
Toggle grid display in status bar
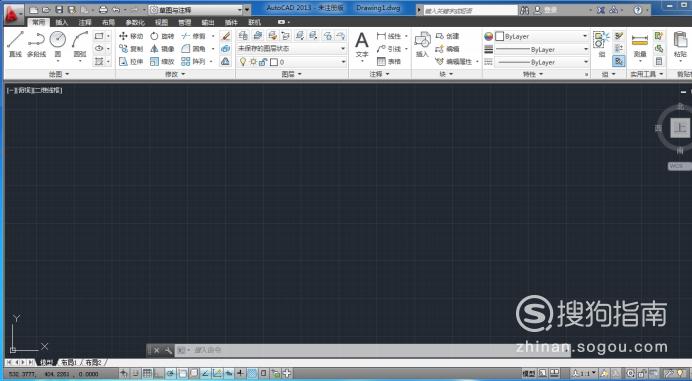[x=147, y=373]
